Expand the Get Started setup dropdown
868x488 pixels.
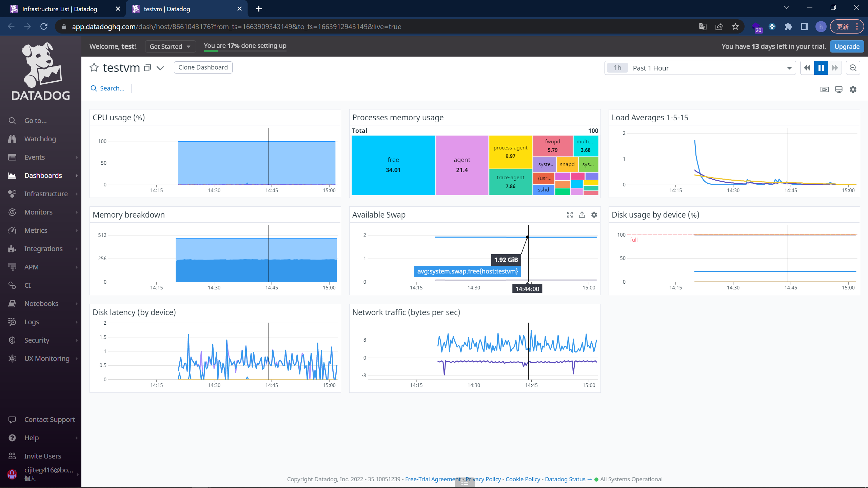coord(169,46)
